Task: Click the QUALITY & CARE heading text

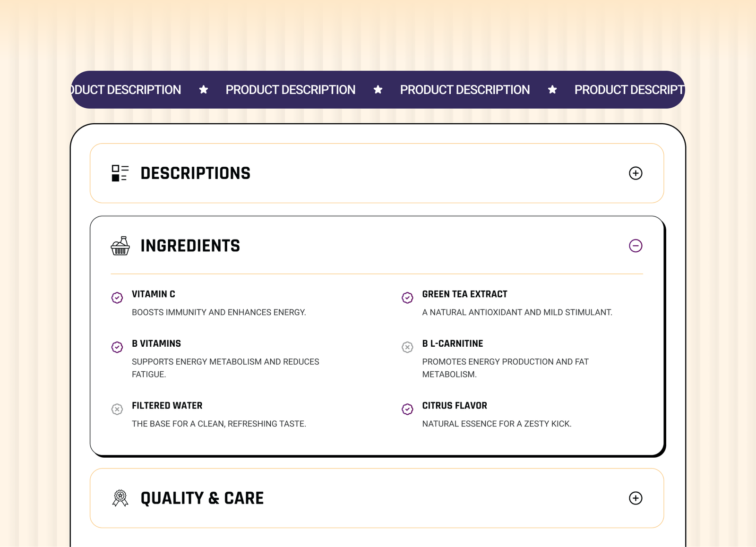Action: point(202,498)
